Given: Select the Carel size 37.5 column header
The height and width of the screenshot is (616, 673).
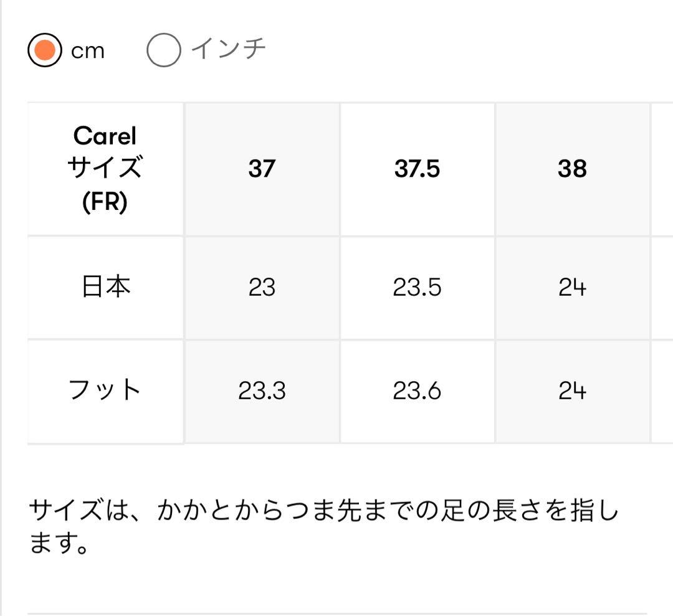Looking at the screenshot, I should point(416,169).
